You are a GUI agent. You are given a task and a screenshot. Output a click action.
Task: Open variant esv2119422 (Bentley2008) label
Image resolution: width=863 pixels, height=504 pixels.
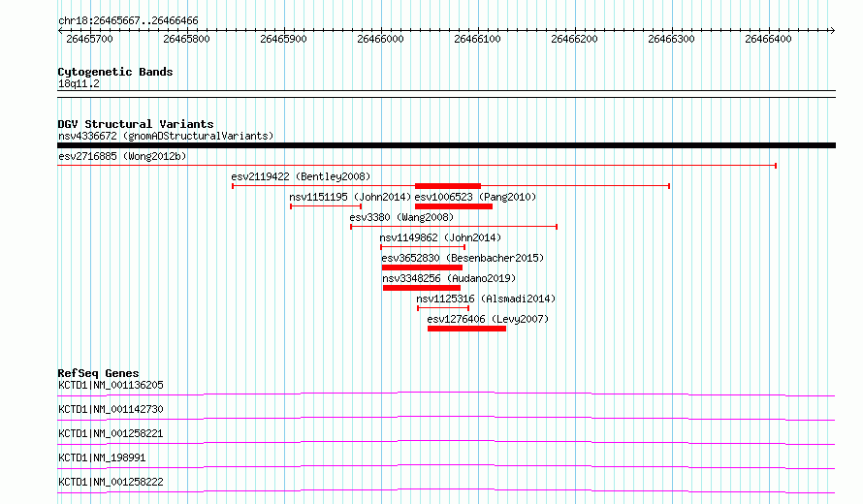coord(301,176)
